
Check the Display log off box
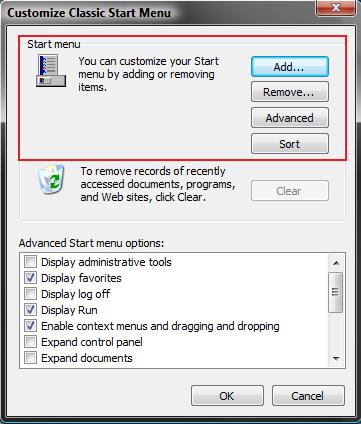tap(30, 294)
